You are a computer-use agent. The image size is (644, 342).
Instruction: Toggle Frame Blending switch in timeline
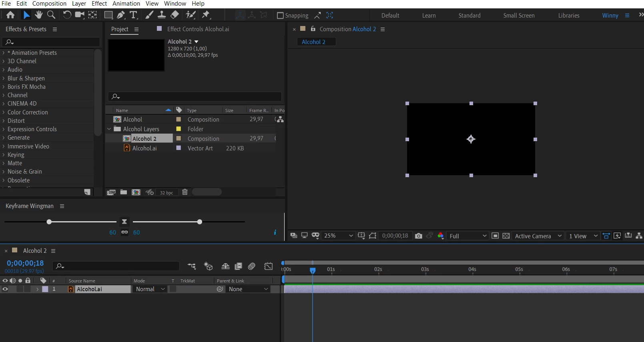click(x=239, y=266)
